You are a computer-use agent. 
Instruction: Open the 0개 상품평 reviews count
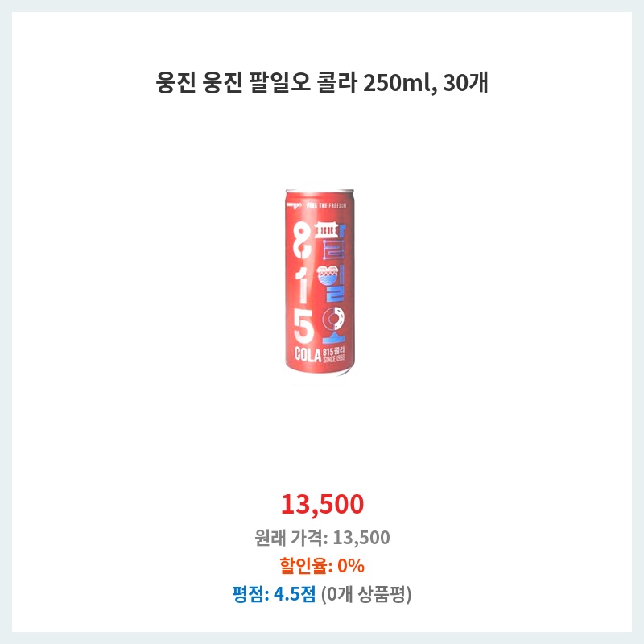366,594
